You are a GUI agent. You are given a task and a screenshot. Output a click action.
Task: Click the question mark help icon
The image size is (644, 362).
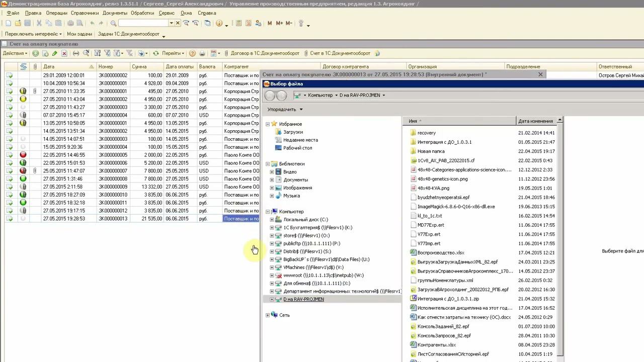(192, 53)
